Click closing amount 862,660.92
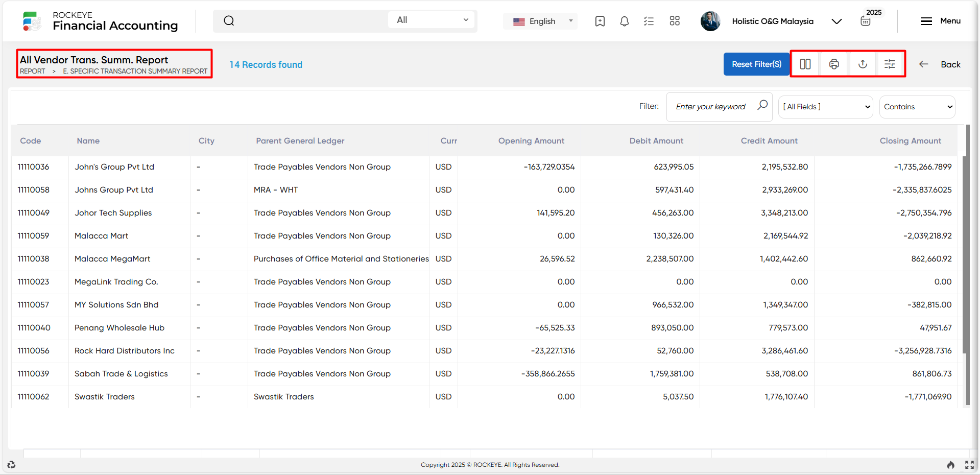The image size is (980, 475). click(931, 259)
